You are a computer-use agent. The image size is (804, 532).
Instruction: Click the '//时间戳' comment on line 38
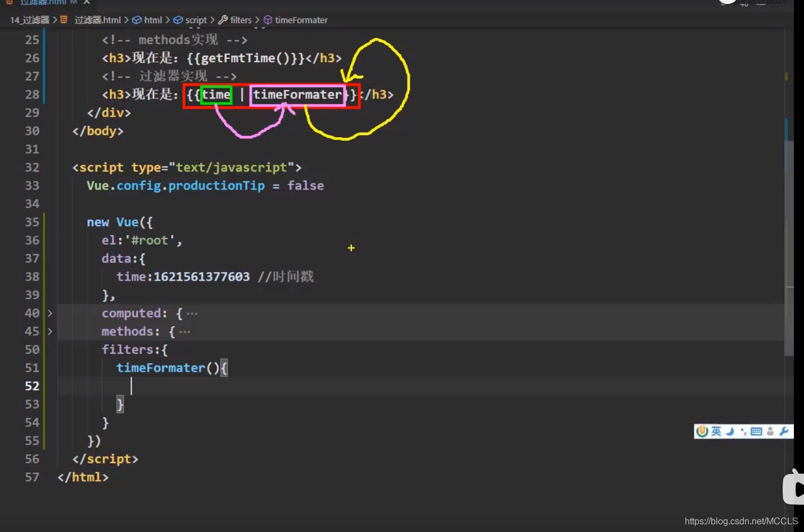286,277
